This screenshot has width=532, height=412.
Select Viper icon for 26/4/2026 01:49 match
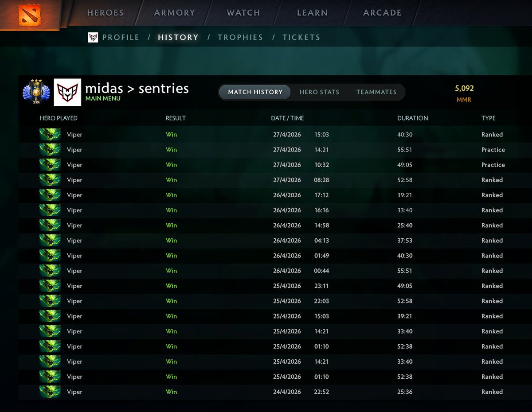pyautogui.click(x=50, y=255)
